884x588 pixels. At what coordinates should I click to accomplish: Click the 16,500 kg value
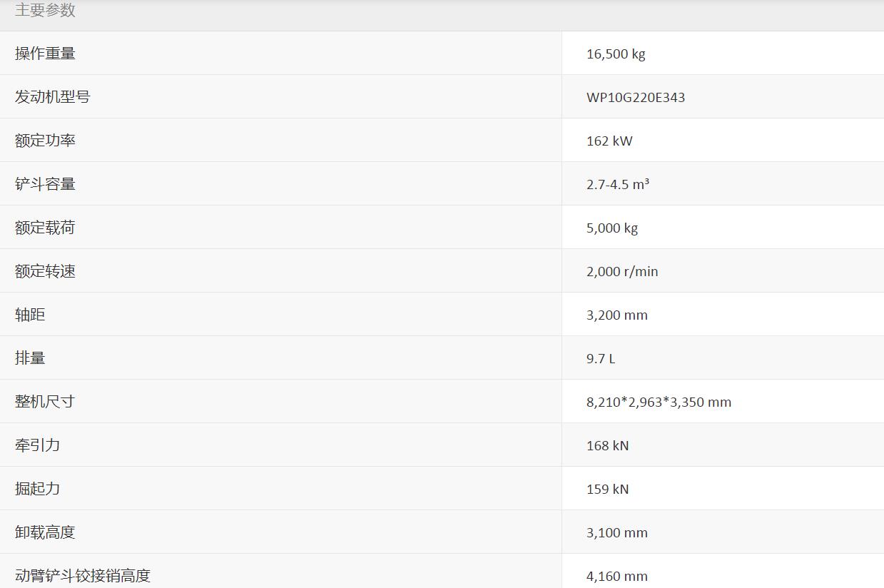pyautogui.click(x=616, y=54)
